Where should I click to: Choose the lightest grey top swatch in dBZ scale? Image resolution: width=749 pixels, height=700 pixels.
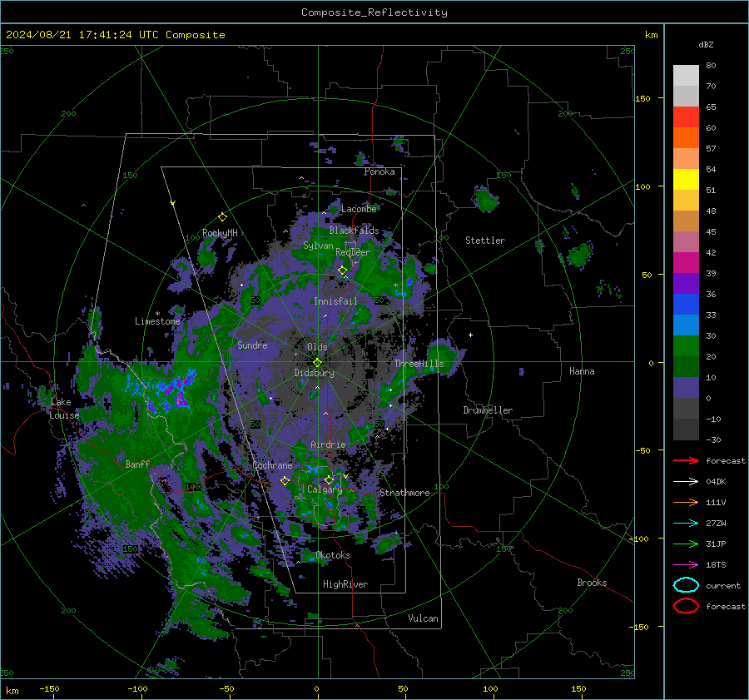coord(686,75)
